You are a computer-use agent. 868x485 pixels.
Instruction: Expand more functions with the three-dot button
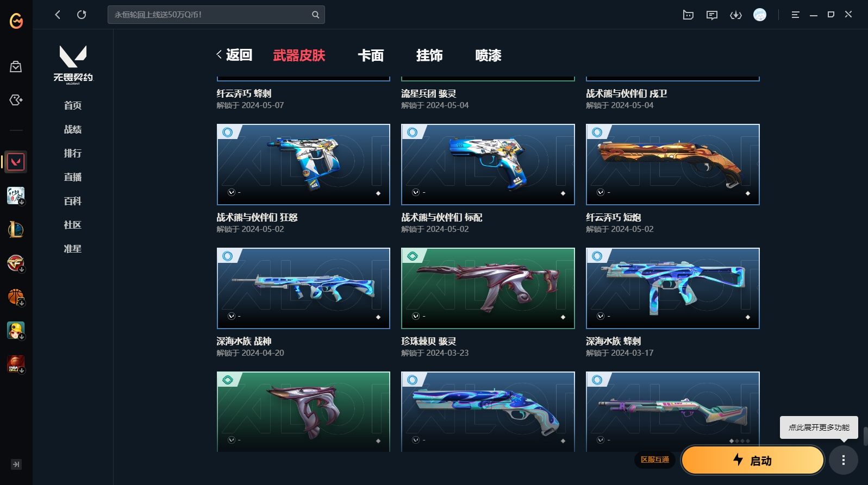pos(843,461)
